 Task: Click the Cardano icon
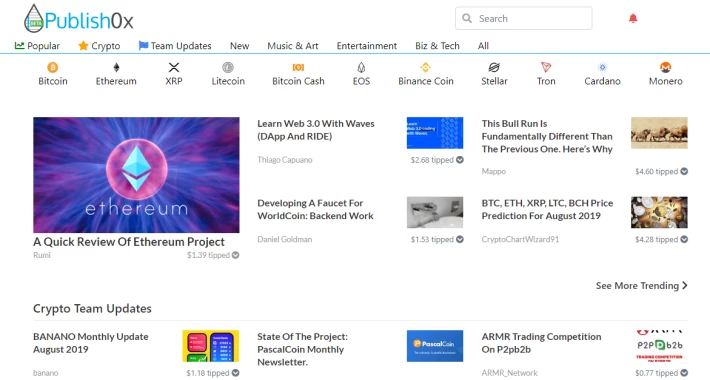point(602,67)
